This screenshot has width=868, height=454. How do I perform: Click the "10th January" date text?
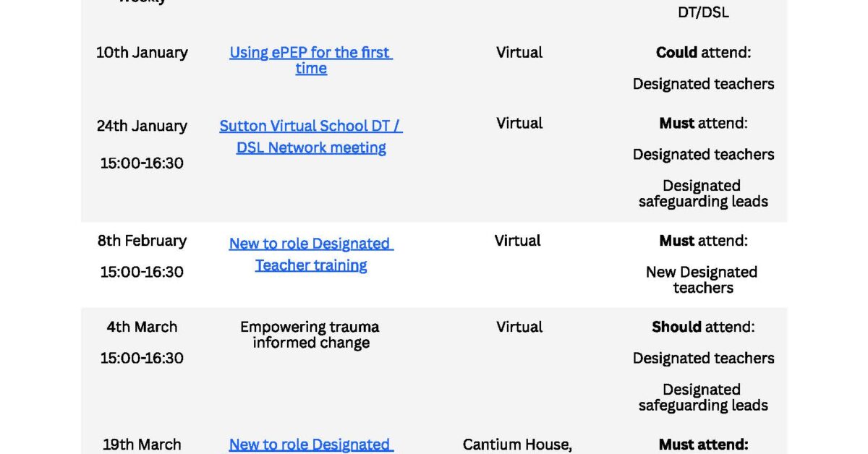click(142, 52)
